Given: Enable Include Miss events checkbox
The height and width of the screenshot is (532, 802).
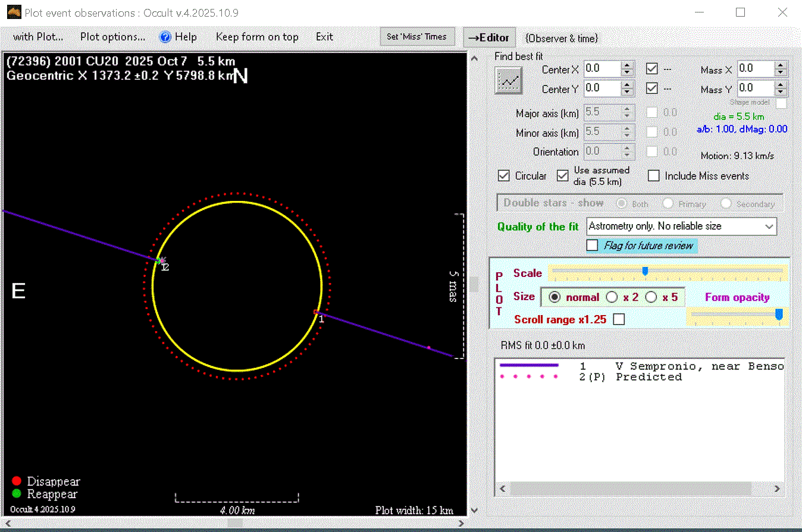Looking at the screenshot, I should (654, 176).
